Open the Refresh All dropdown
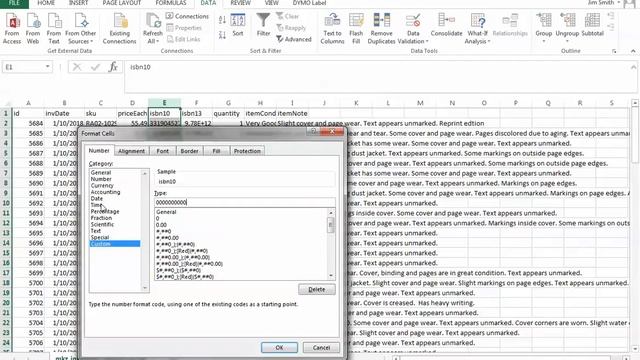 coord(153,28)
